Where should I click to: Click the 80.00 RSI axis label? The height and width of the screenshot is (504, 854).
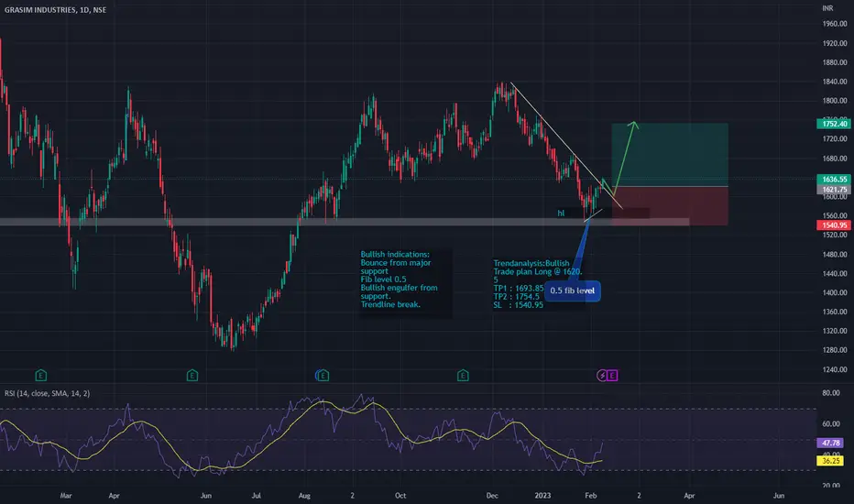[x=830, y=393]
